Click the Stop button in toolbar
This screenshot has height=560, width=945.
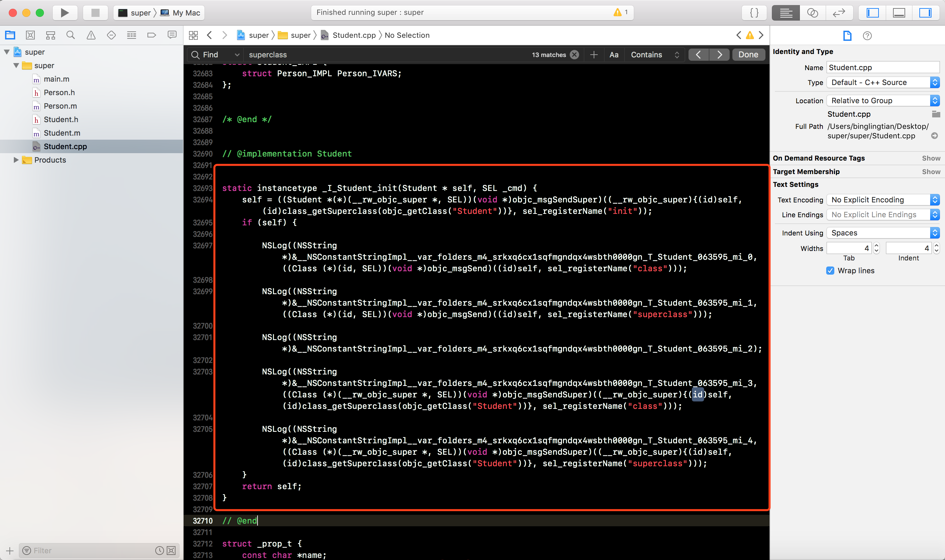95,13
